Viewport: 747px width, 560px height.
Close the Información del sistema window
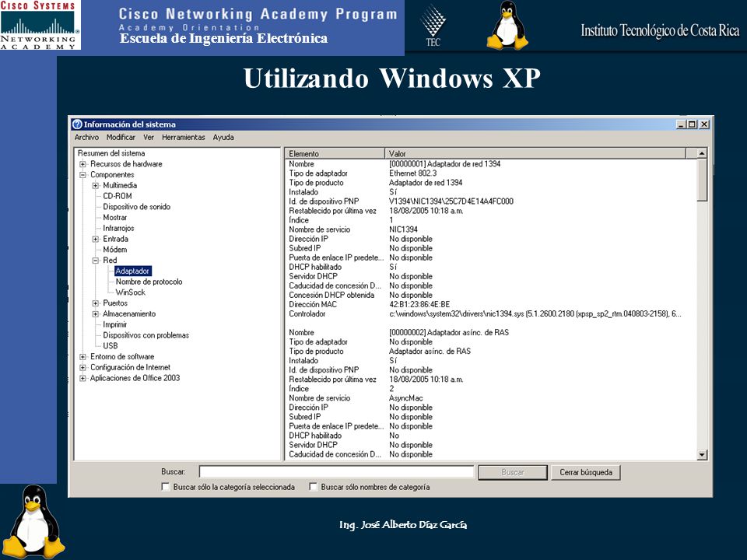point(704,124)
